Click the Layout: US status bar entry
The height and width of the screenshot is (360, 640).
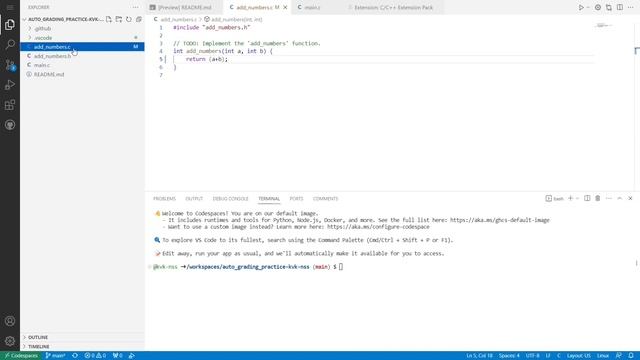[x=579, y=356]
